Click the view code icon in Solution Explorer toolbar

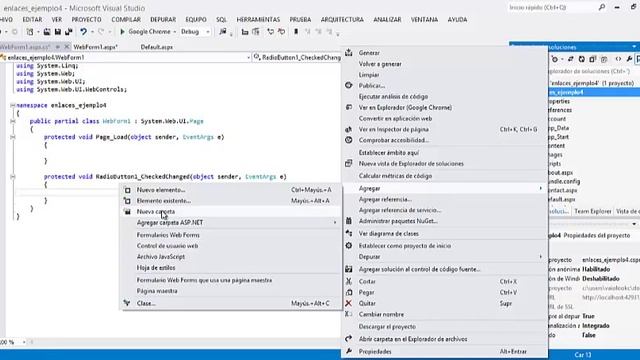pyautogui.click(x=618, y=59)
